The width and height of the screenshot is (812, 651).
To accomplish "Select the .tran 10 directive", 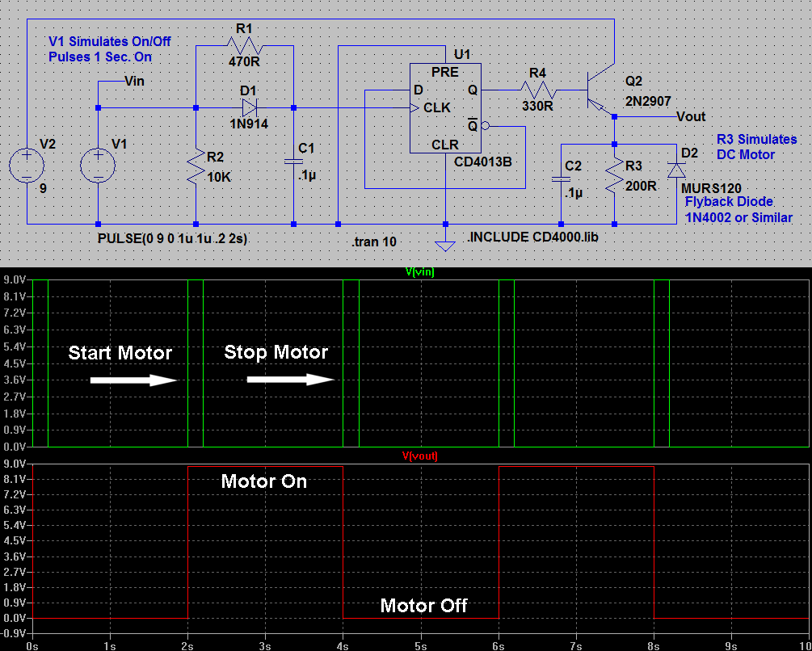I will click(x=374, y=241).
